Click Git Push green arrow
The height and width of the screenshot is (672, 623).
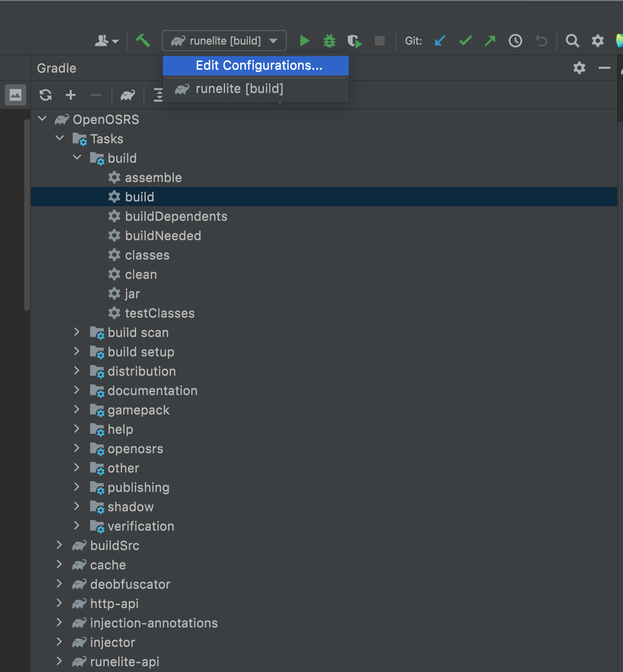tap(490, 41)
